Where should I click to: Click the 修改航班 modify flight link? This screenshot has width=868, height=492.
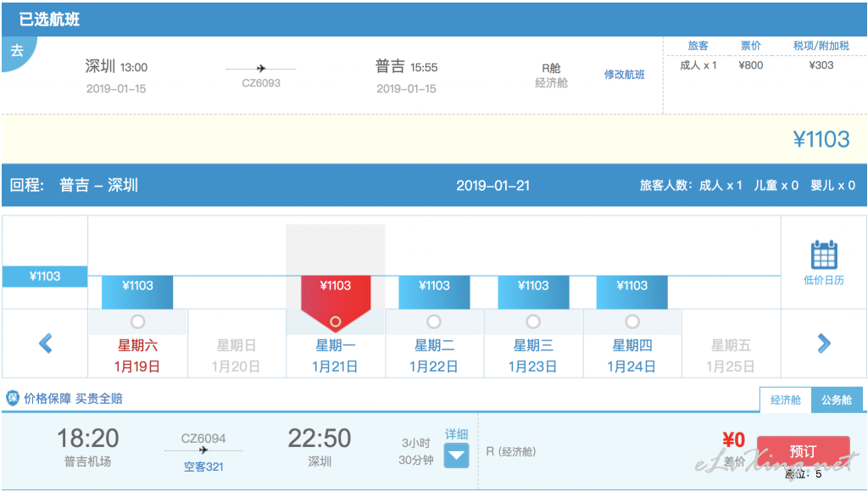click(x=624, y=75)
